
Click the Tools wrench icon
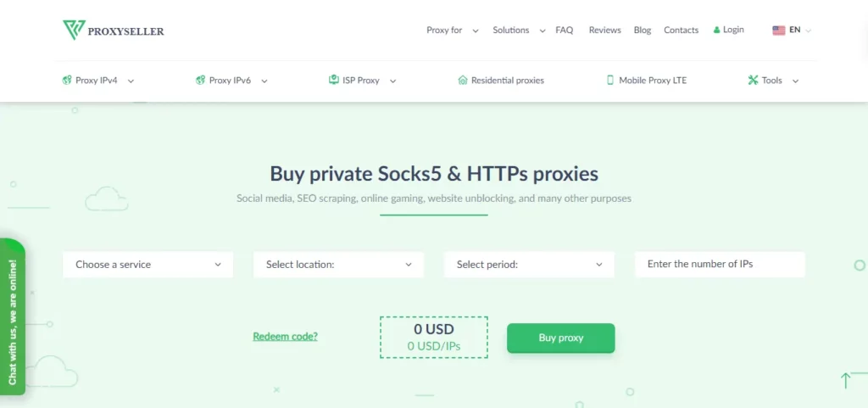(x=753, y=81)
